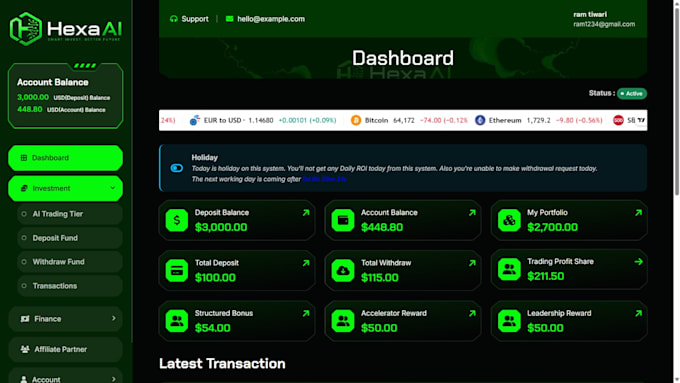Click Leadership Reward people icon

(x=509, y=321)
